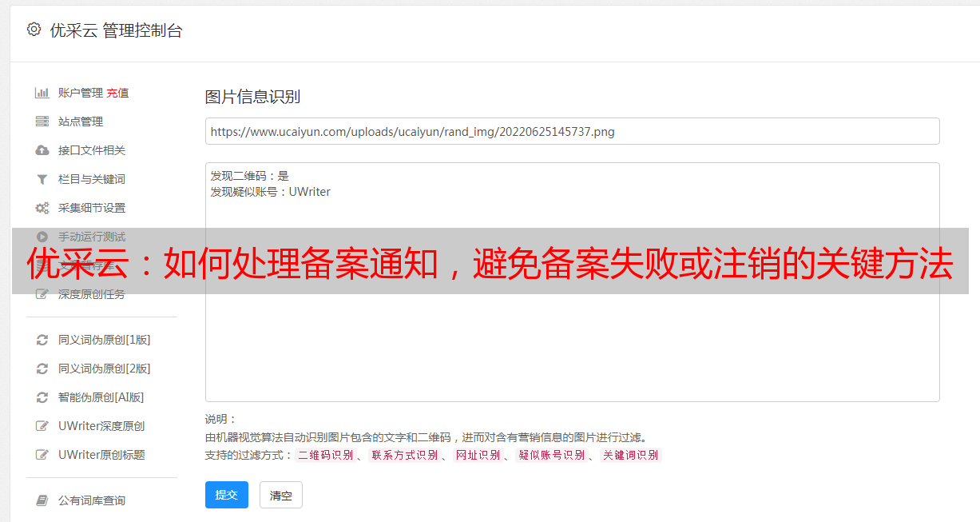
Task: Click inside the recognition result text area
Action: click(x=572, y=282)
